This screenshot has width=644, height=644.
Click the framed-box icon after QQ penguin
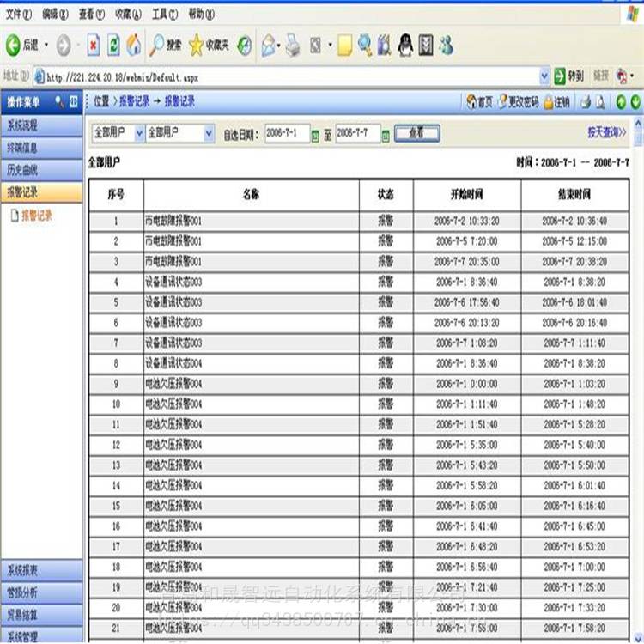pos(426,46)
